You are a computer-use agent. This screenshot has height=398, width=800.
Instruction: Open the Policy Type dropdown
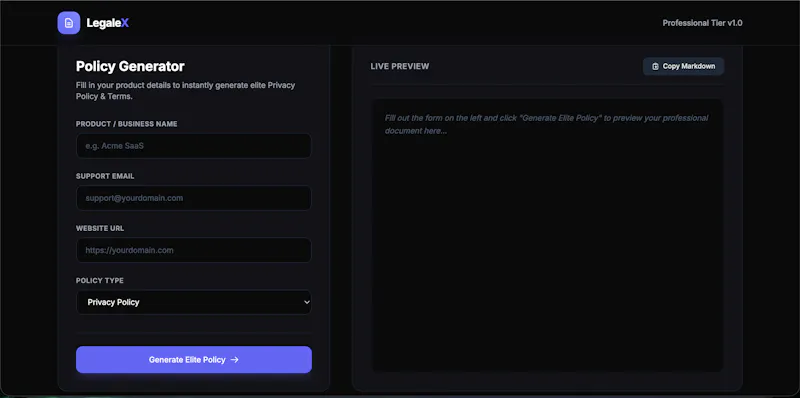pos(194,302)
